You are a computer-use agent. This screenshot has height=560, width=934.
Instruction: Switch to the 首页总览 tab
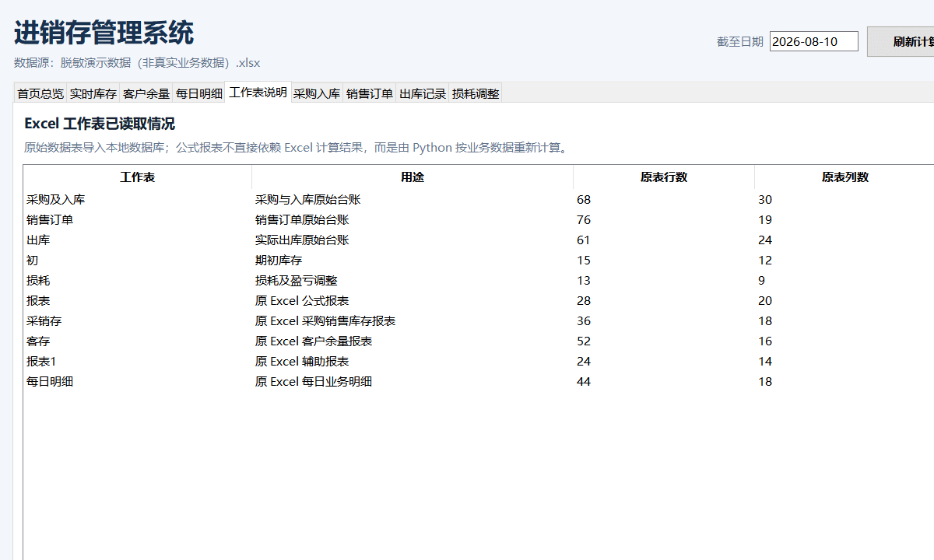pyautogui.click(x=40, y=93)
